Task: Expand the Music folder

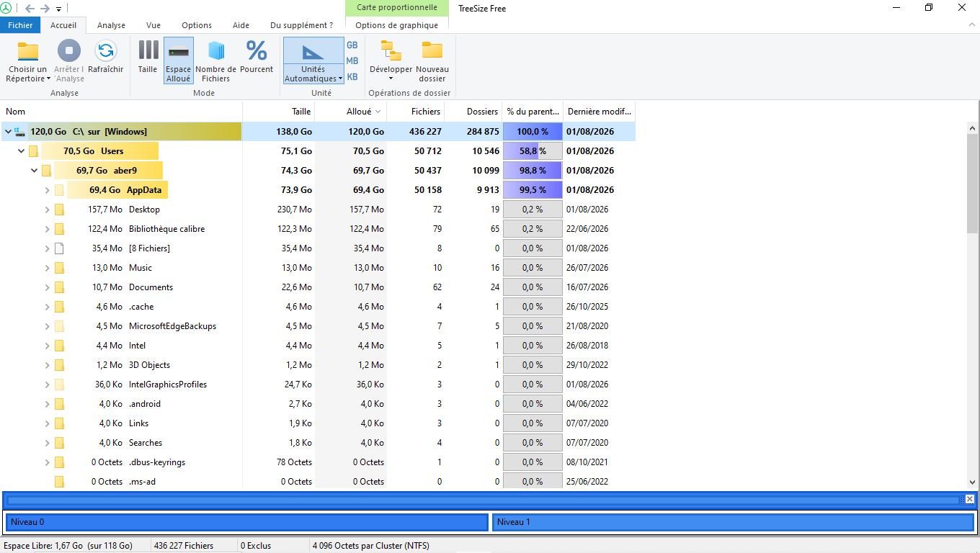Action: click(47, 268)
